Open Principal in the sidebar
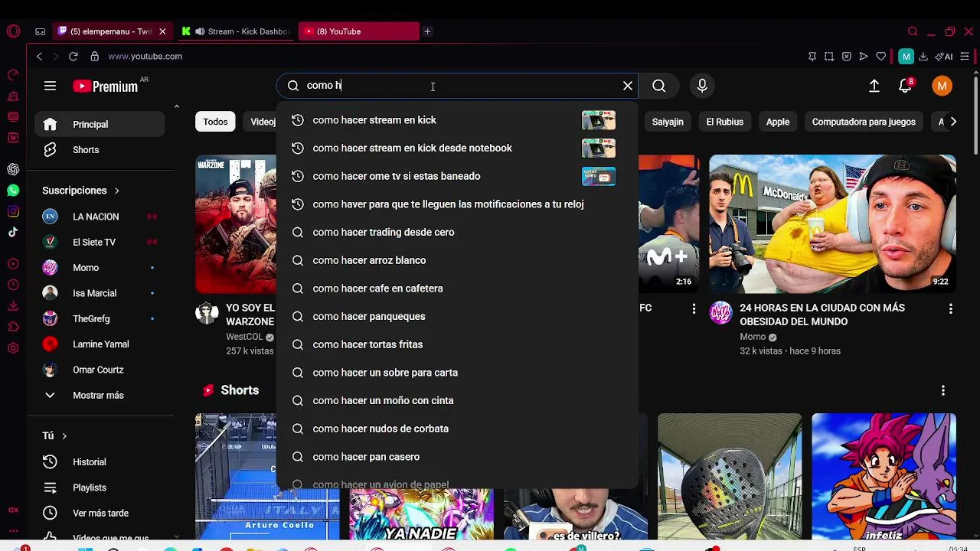The height and width of the screenshot is (551, 980). 100,124
